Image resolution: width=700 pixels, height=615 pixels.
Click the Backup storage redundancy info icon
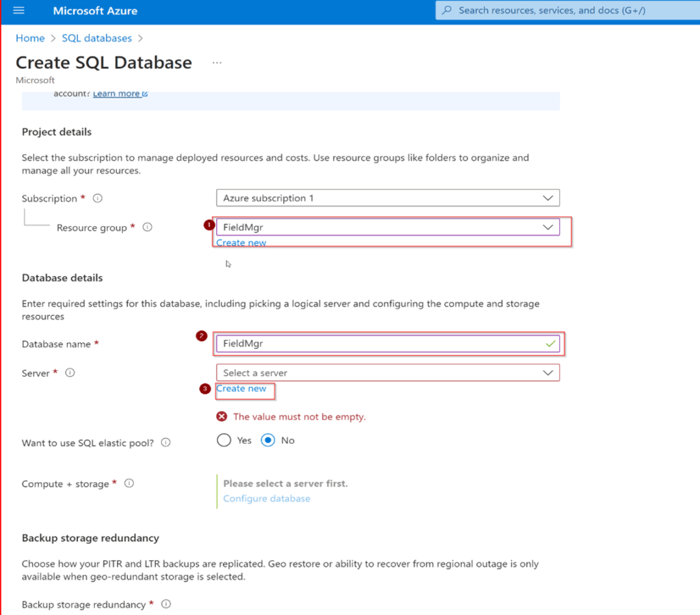pyautogui.click(x=166, y=604)
